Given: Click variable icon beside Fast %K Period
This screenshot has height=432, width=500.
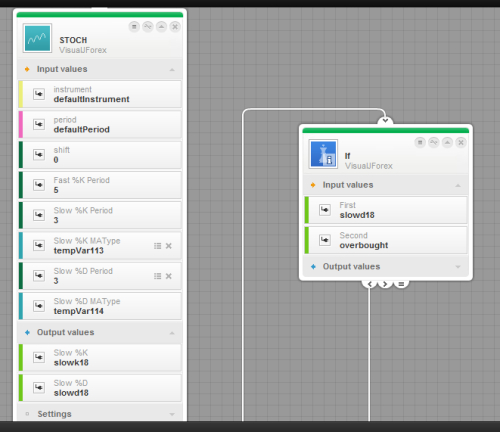Looking at the screenshot, I should pos(39,185).
